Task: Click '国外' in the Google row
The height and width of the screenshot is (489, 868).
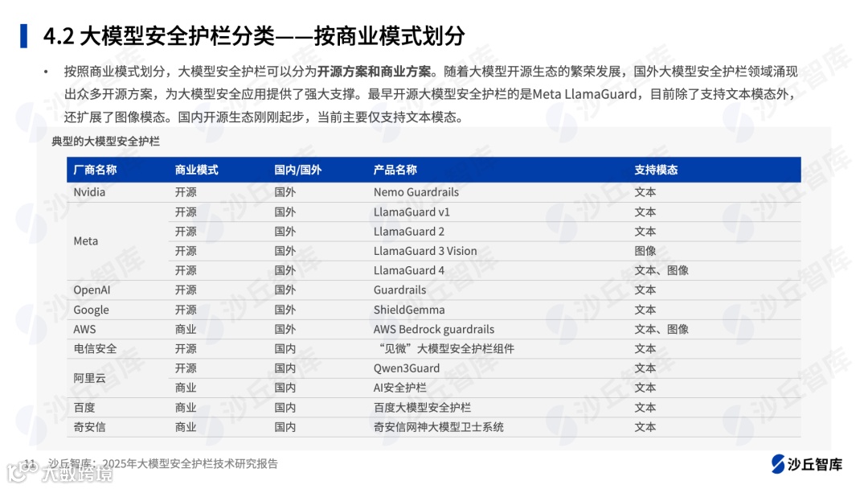Action: click(285, 310)
